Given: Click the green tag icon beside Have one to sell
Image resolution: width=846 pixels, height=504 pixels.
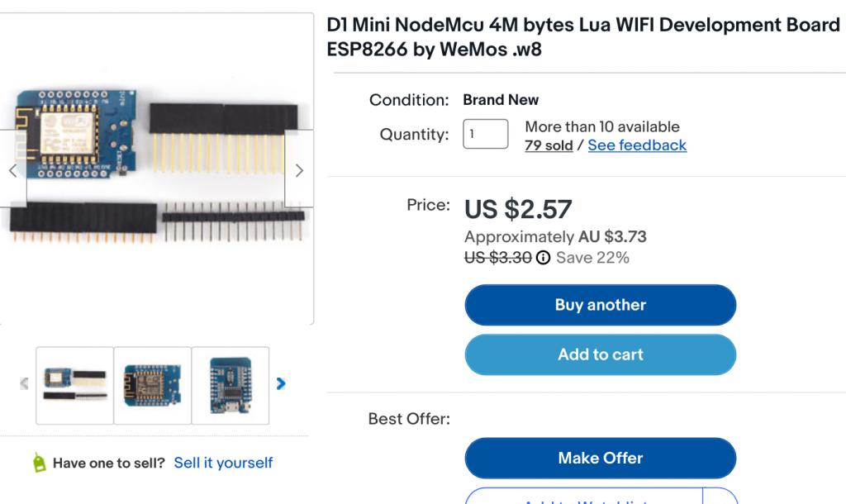Looking at the screenshot, I should (39, 464).
